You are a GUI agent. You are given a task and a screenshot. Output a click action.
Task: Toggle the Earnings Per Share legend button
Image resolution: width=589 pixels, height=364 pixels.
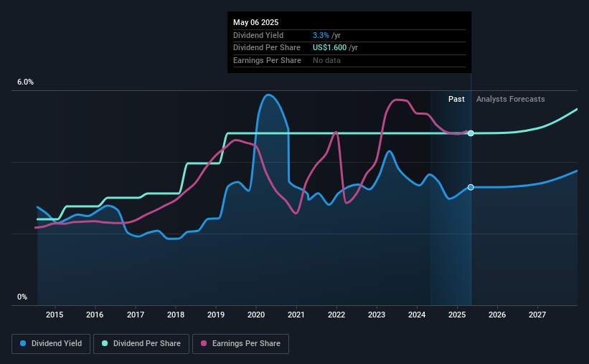pos(240,344)
